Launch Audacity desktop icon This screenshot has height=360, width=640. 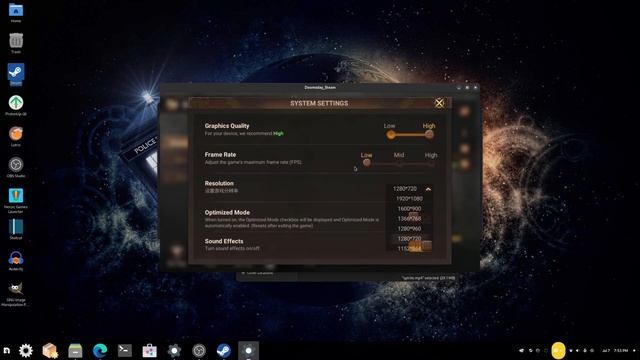pos(16,260)
